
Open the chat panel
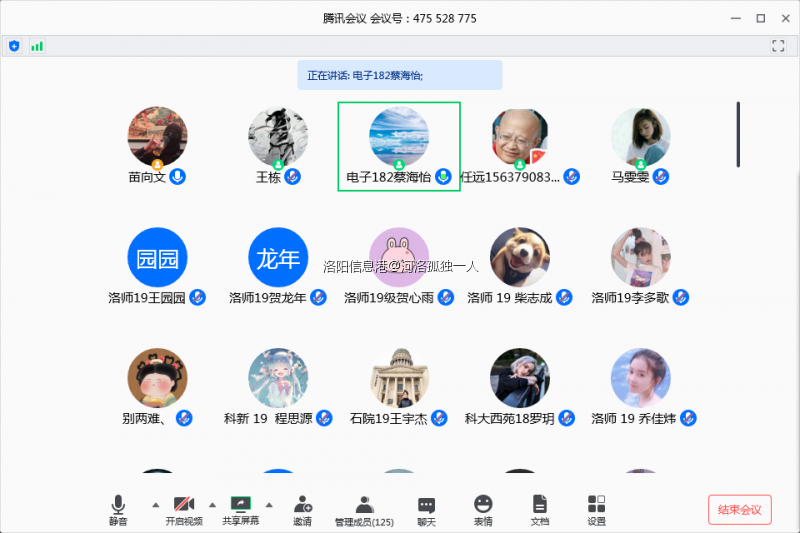point(426,510)
